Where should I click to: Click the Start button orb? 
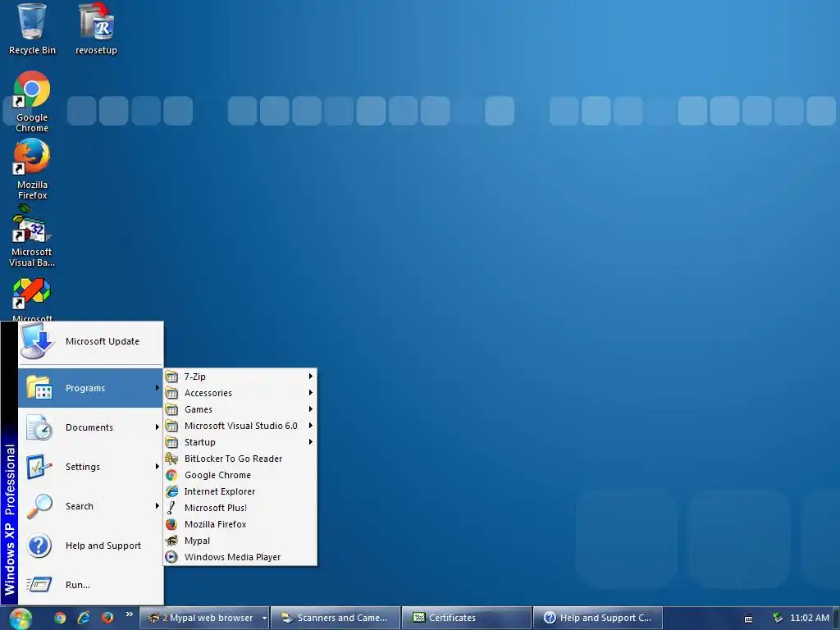pyautogui.click(x=20, y=619)
